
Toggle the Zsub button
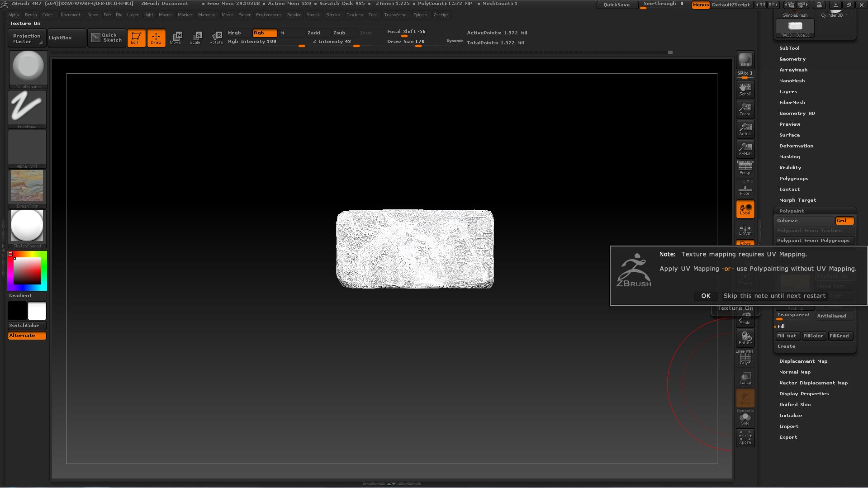click(344, 33)
